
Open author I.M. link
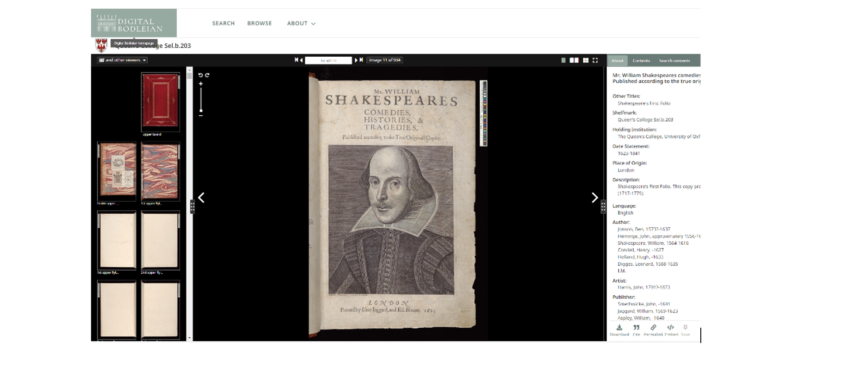pyautogui.click(x=621, y=271)
